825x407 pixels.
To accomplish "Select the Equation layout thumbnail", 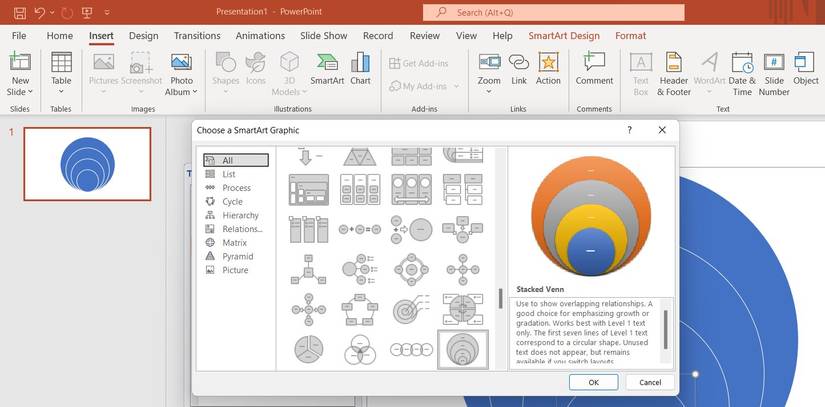I will click(360, 229).
